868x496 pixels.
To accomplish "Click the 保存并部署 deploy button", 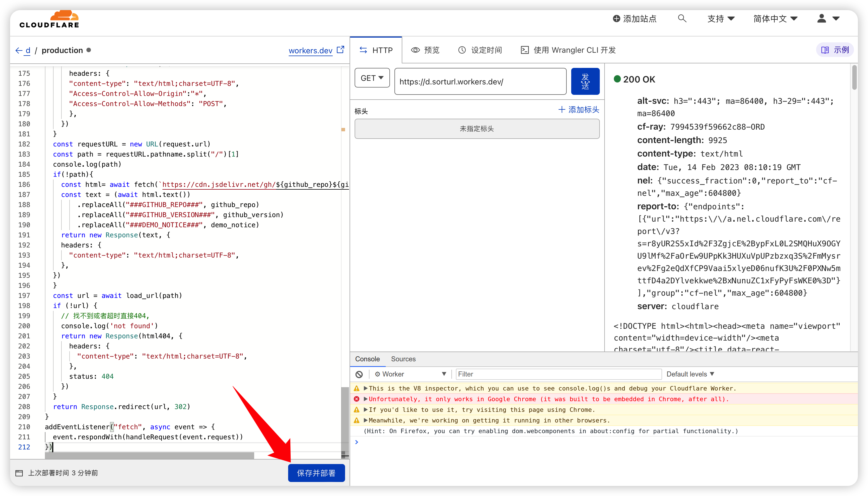I will pos(316,473).
